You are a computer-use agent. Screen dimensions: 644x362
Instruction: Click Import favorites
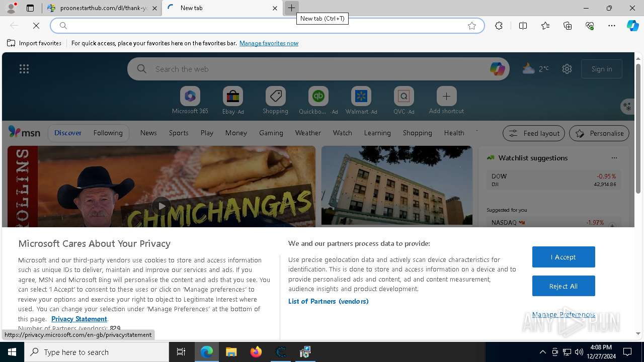(34, 43)
